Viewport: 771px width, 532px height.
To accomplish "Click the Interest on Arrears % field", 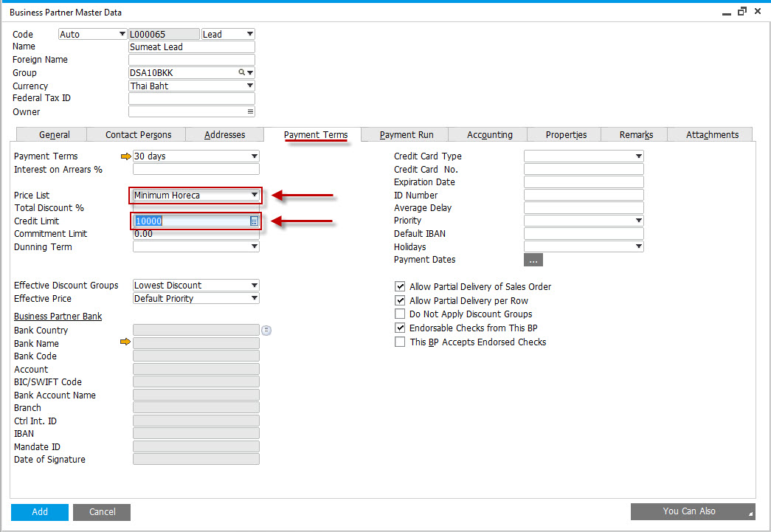I will 196,169.
